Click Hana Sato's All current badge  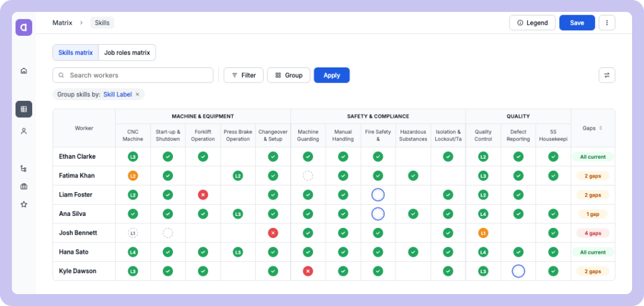(x=592, y=252)
